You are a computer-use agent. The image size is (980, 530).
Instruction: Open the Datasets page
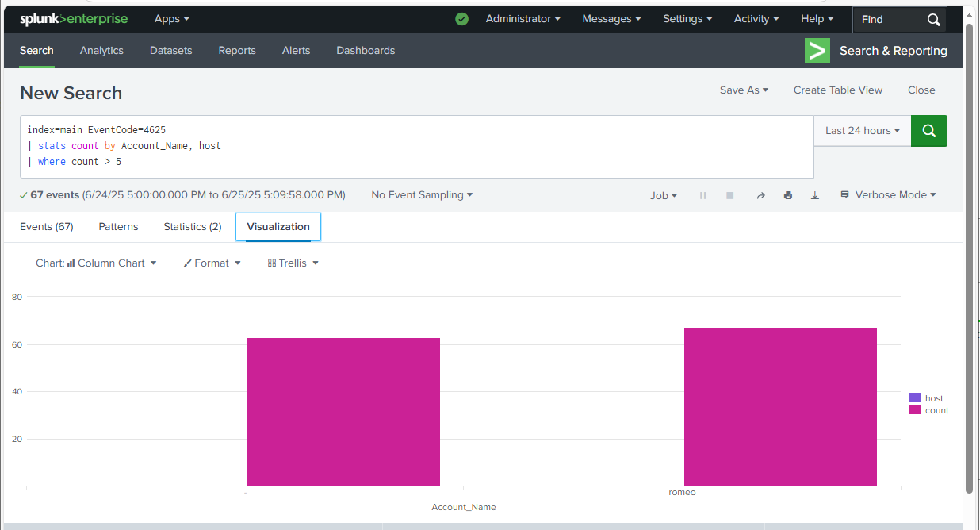[170, 51]
